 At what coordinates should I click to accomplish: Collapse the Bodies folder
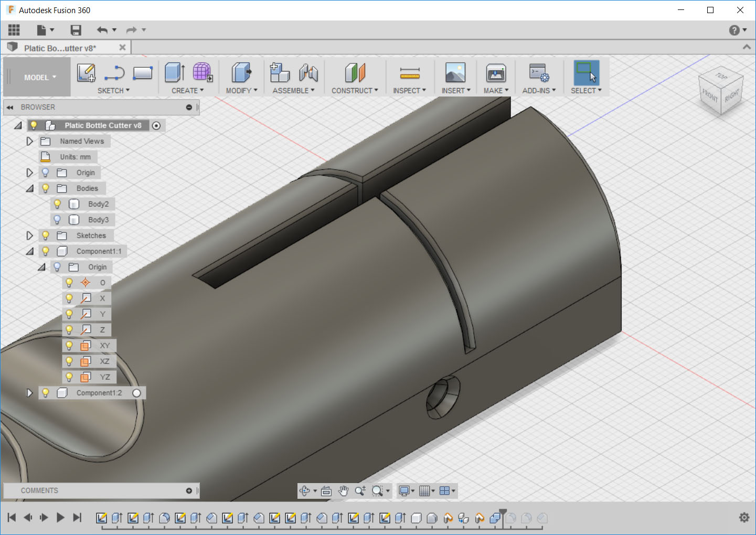29,188
